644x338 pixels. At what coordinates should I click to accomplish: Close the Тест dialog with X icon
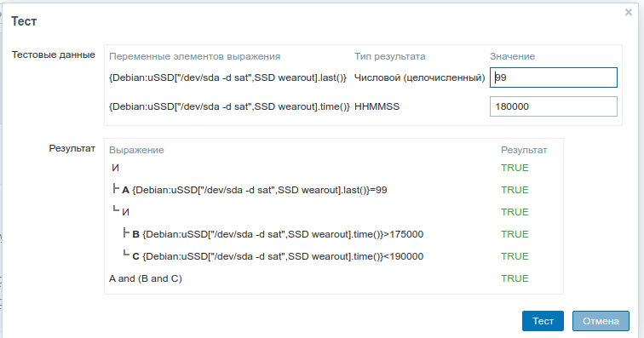(x=629, y=12)
